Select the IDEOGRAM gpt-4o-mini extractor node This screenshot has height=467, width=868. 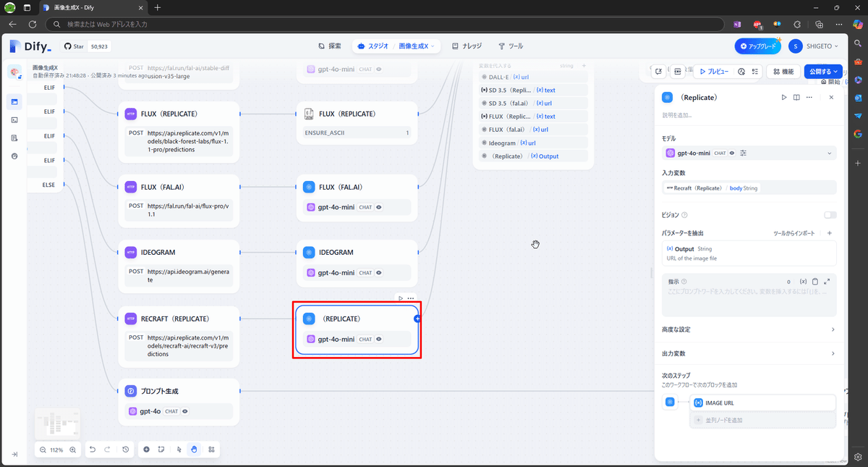[357, 264]
